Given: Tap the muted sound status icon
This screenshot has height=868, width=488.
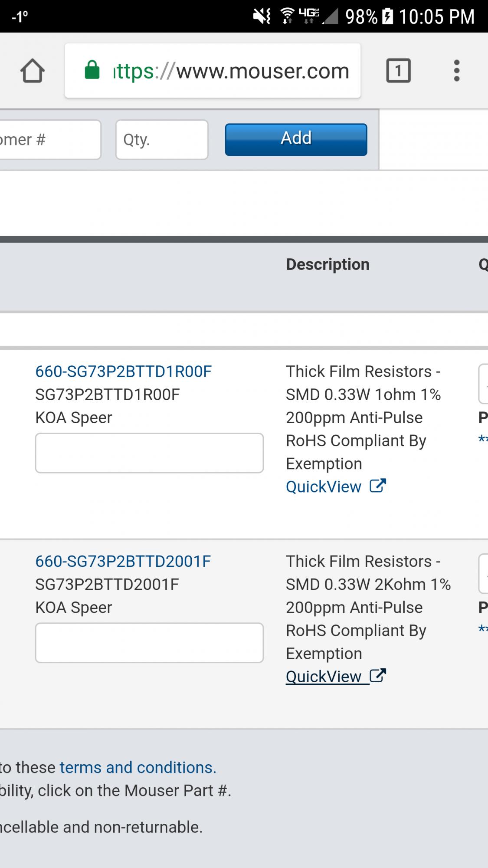Looking at the screenshot, I should pyautogui.click(x=262, y=17).
